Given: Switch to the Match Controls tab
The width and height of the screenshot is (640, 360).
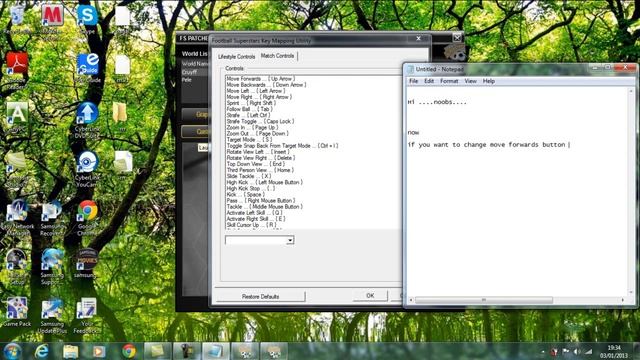Looking at the screenshot, I should (x=278, y=56).
